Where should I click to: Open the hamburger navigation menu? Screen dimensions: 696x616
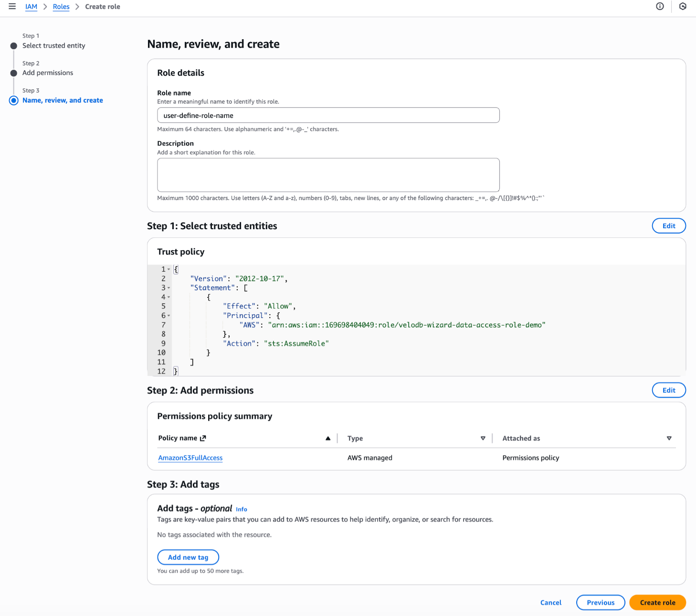coord(12,7)
